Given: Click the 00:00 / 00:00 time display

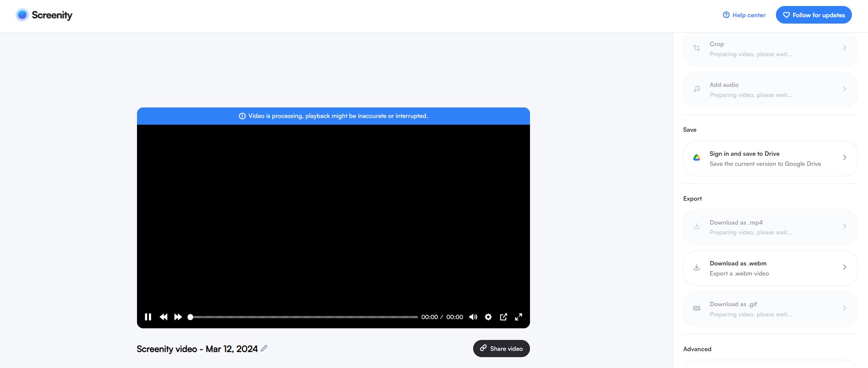Looking at the screenshot, I should (x=442, y=317).
